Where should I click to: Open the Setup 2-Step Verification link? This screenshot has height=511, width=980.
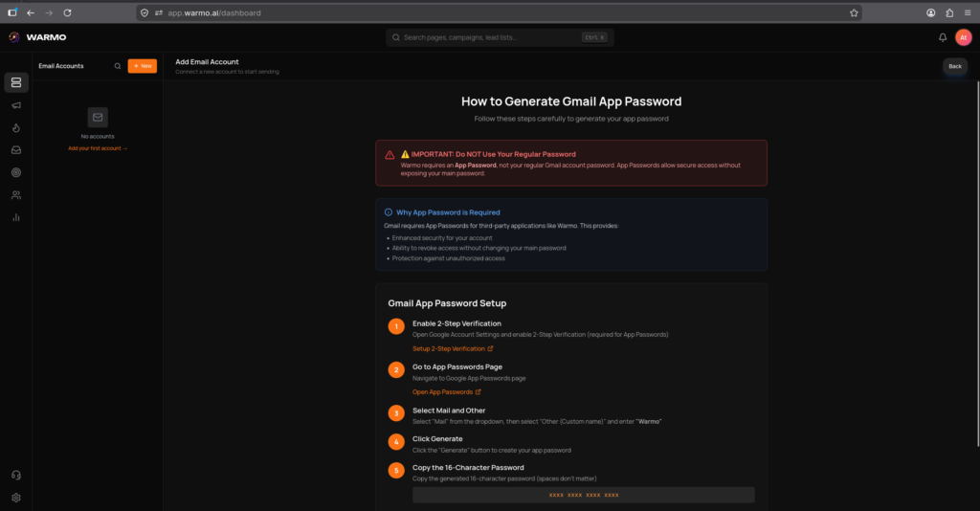tap(453, 348)
